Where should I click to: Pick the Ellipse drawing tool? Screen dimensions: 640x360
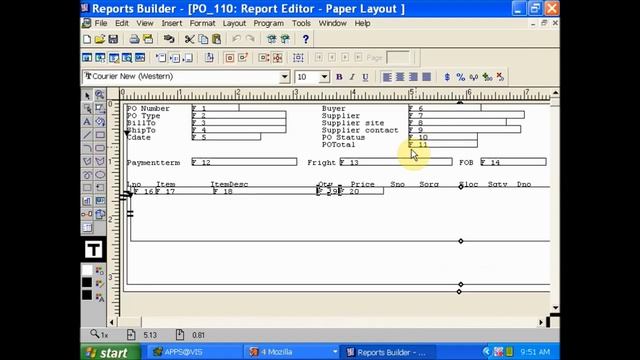tap(100, 175)
